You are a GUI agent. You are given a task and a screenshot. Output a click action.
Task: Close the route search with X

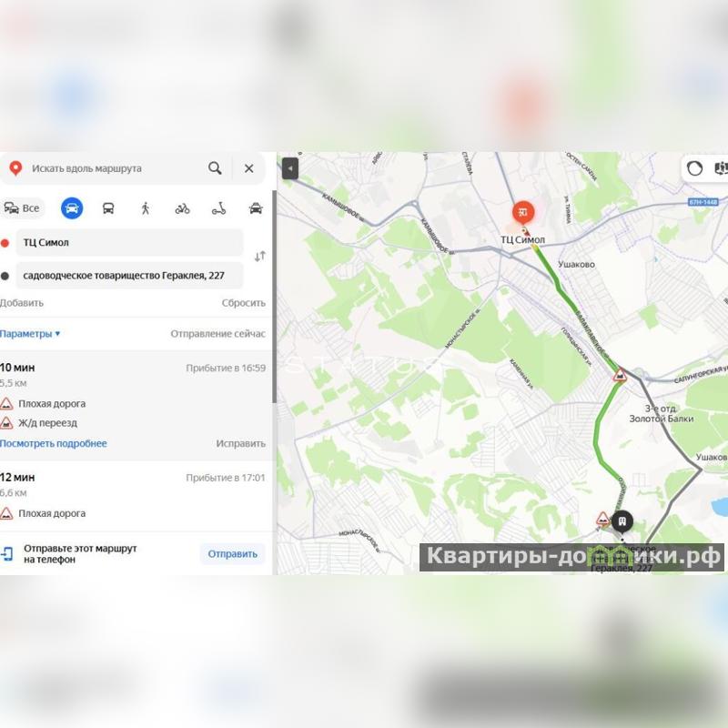[x=248, y=168]
